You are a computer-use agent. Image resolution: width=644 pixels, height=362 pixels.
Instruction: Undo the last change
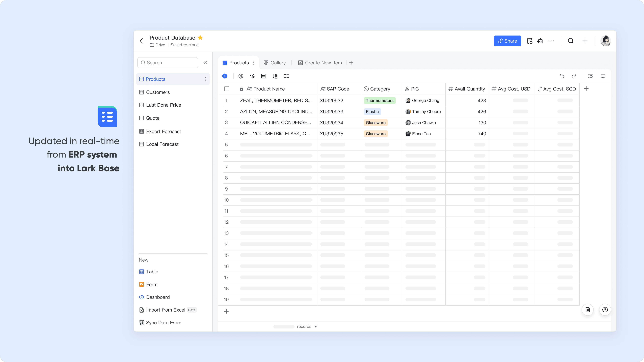click(x=562, y=76)
